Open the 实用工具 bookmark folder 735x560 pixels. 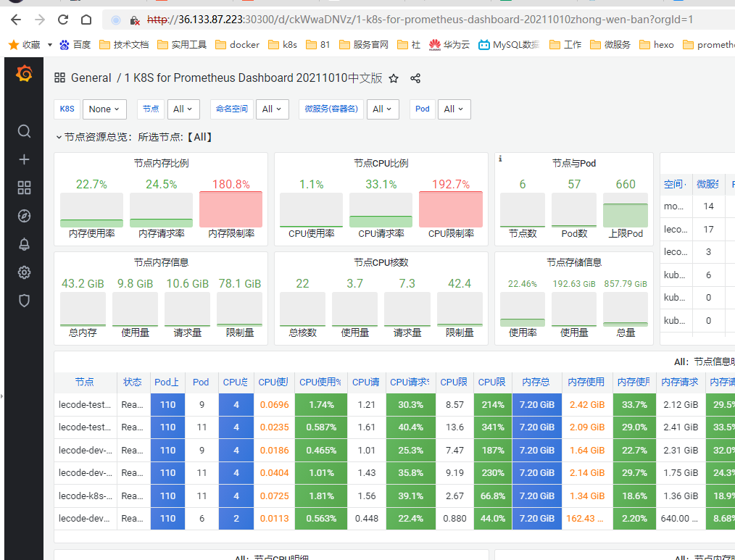pos(182,44)
